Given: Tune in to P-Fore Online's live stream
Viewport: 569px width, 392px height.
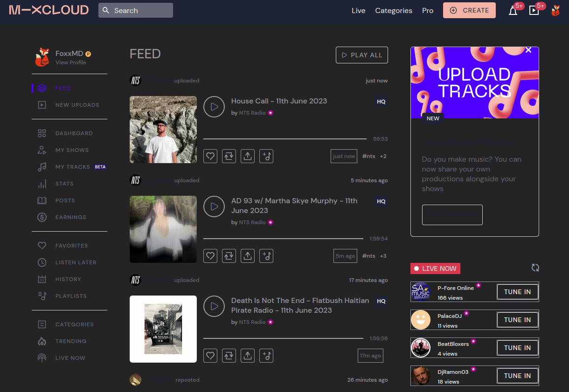Looking at the screenshot, I should click(x=517, y=291).
